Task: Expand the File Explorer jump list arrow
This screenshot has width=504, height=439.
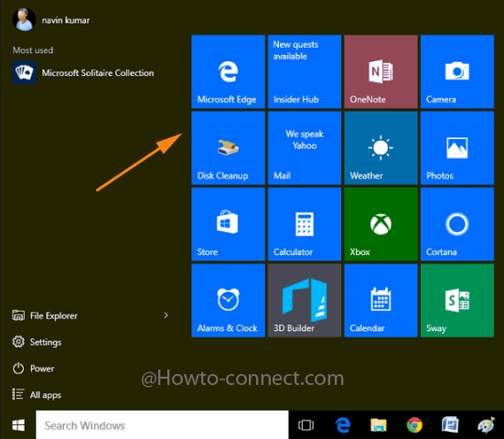Action: click(x=166, y=316)
